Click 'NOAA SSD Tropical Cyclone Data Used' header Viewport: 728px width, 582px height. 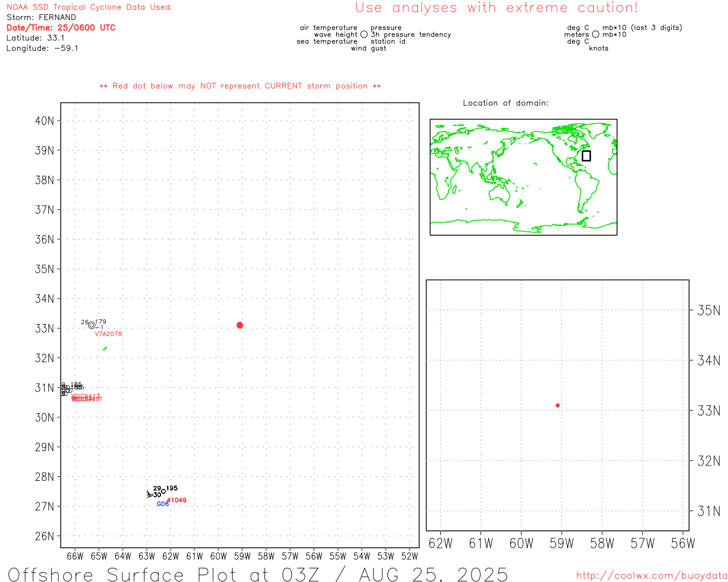click(89, 7)
